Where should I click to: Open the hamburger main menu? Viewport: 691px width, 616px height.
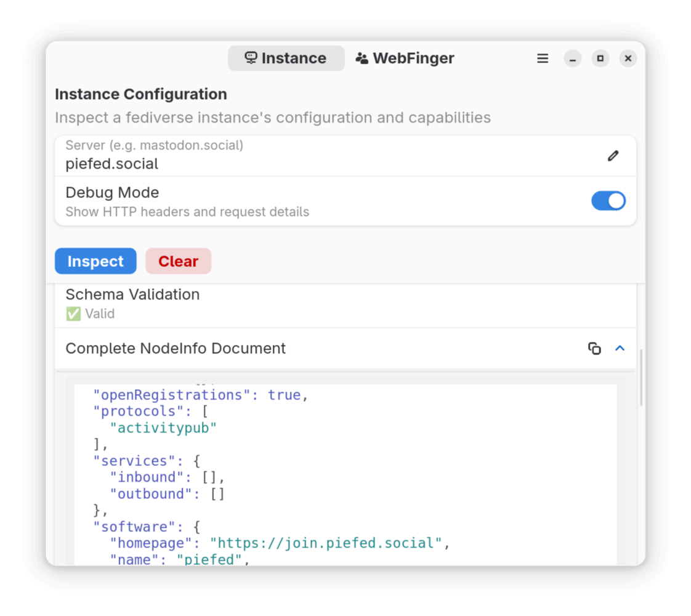[543, 58]
